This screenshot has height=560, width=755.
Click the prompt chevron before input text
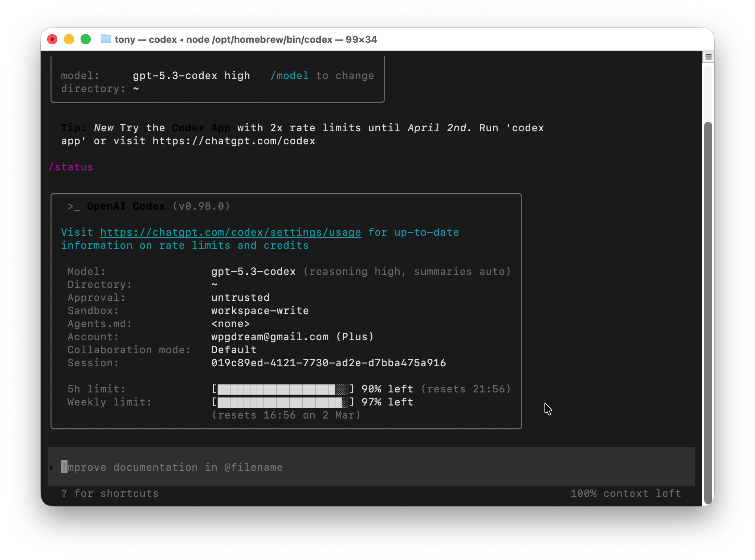coord(51,467)
